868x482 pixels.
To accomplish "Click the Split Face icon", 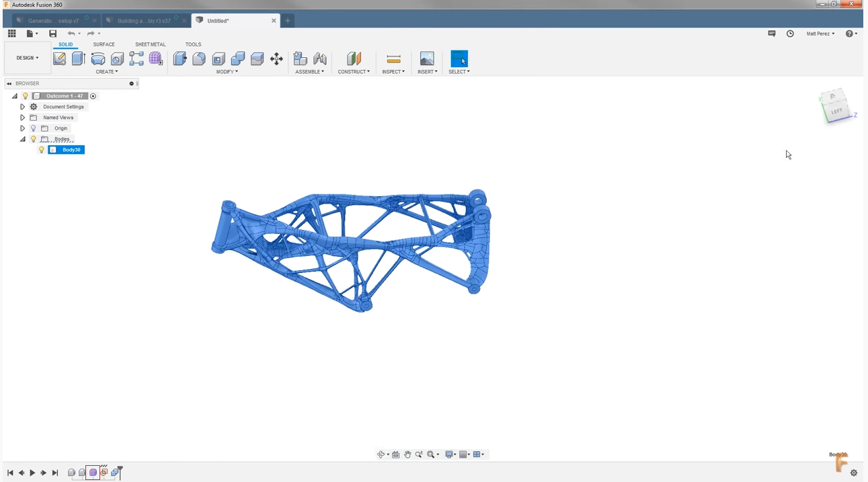I will point(257,59).
